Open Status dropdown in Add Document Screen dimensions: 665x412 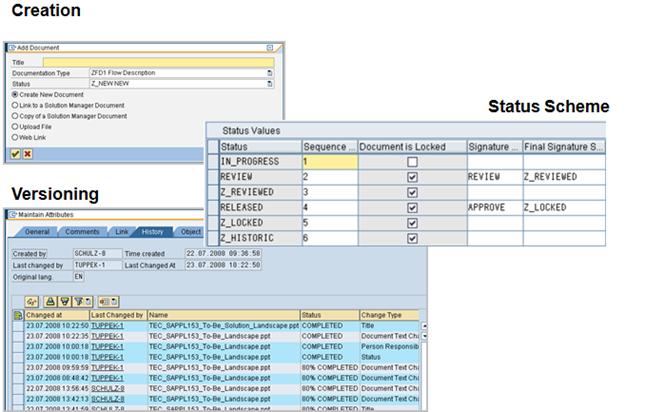(270, 84)
